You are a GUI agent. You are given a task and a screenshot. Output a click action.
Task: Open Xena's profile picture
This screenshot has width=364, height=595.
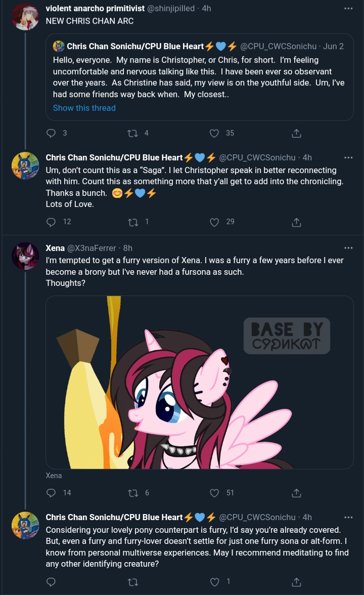(25, 256)
